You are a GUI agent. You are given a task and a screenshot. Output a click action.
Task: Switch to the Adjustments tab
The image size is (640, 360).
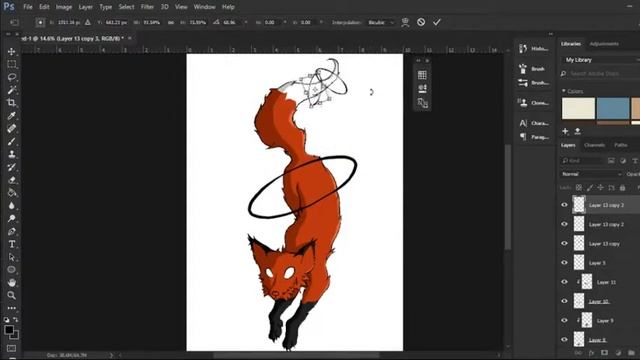(604, 44)
